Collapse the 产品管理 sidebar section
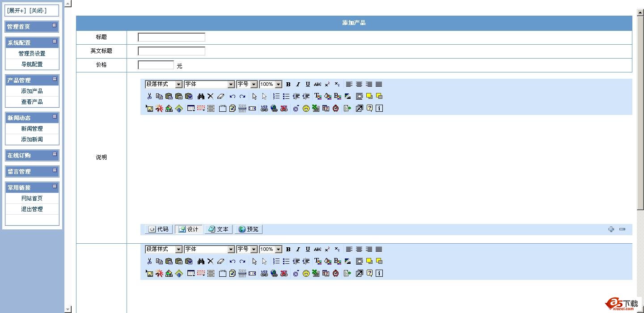 click(55, 79)
